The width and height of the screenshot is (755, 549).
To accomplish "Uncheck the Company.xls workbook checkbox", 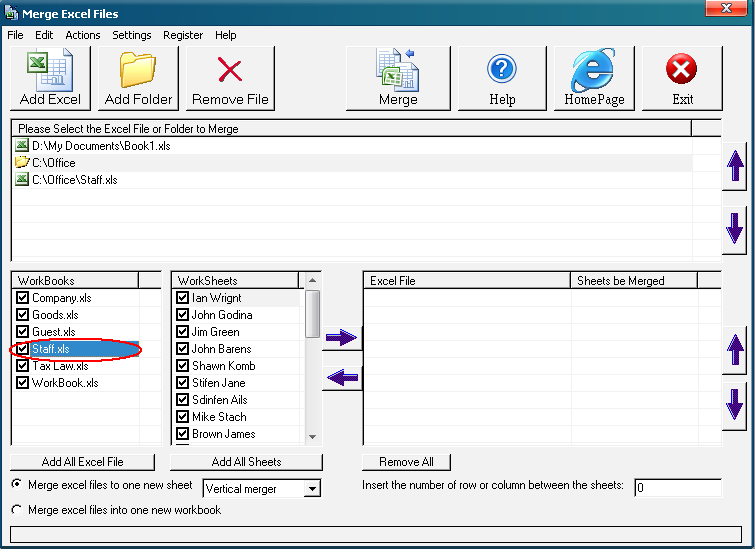I will 23,298.
